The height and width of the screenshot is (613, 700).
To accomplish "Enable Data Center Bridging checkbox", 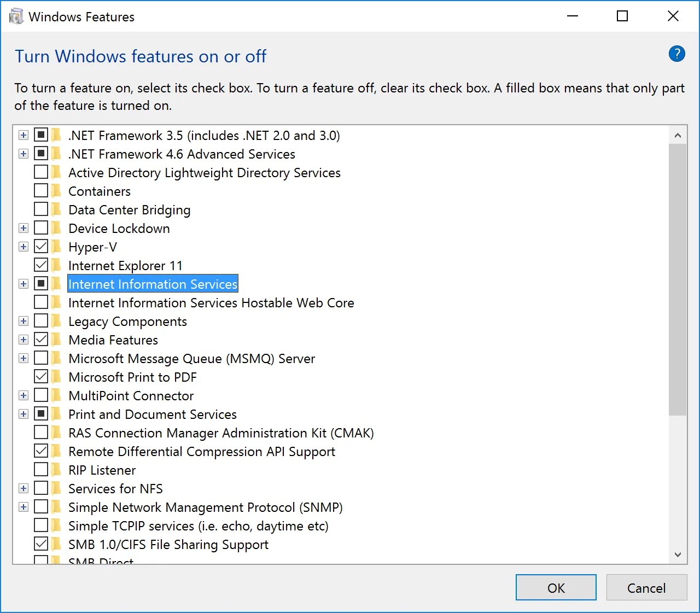I will 41,209.
